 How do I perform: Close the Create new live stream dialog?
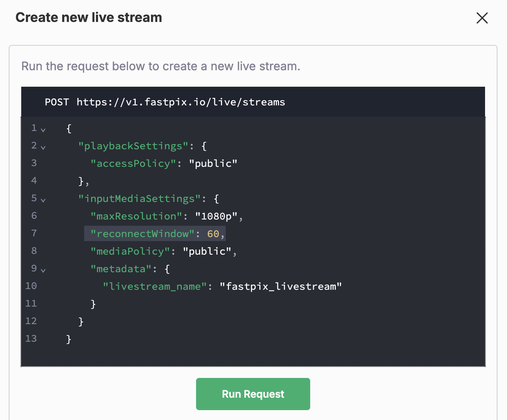coord(482,18)
